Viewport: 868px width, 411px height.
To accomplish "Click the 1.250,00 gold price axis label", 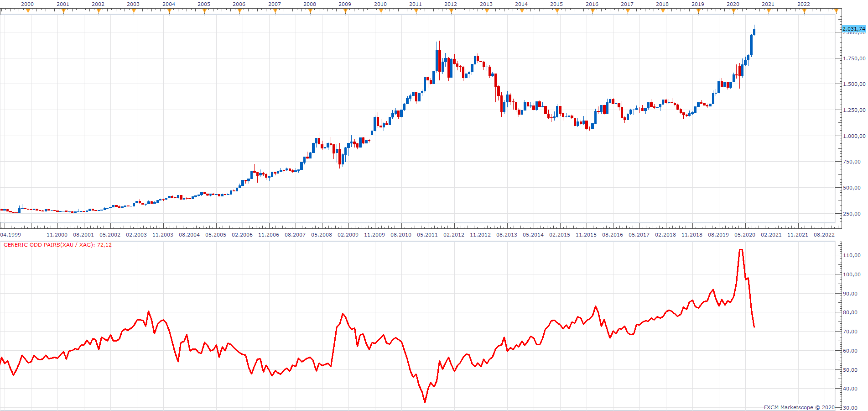I will pos(854,110).
